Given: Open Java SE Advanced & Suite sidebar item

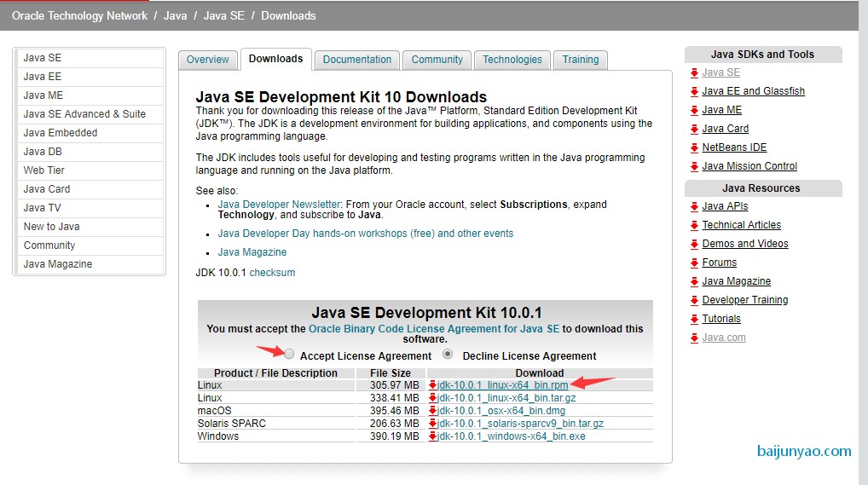Looking at the screenshot, I should coord(90,114).
